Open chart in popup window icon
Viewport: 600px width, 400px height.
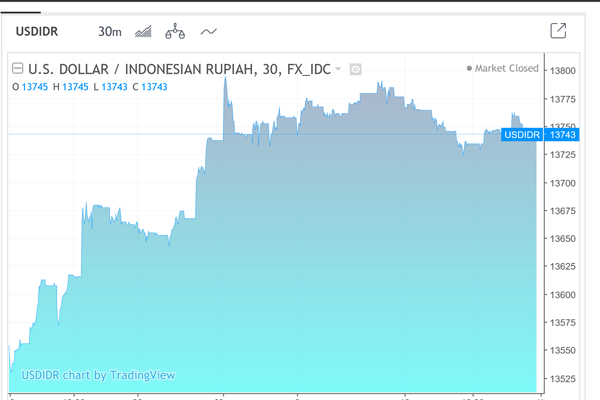click(x=559, y=31)
